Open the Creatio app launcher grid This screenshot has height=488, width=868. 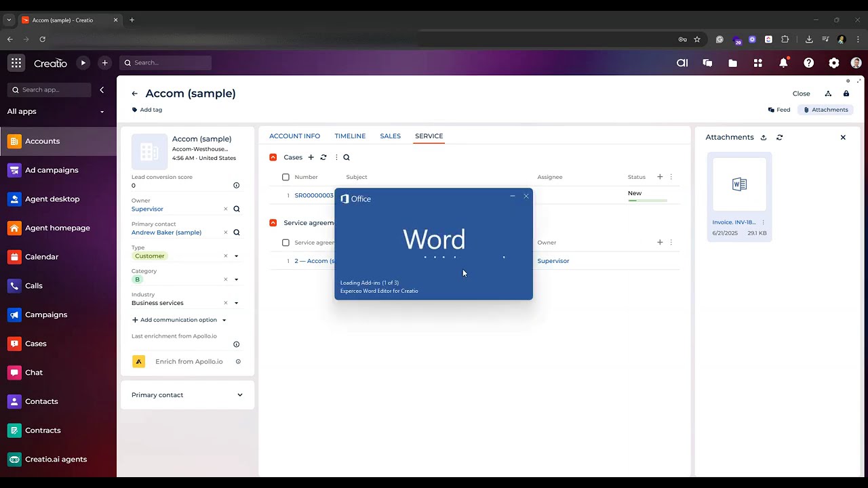click(16, 63)
